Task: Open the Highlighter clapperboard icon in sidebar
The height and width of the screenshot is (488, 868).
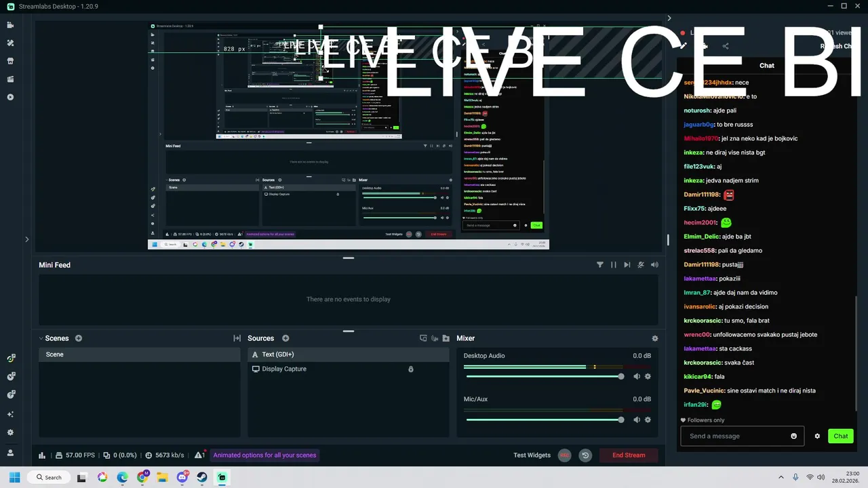Action: [10, 79]
